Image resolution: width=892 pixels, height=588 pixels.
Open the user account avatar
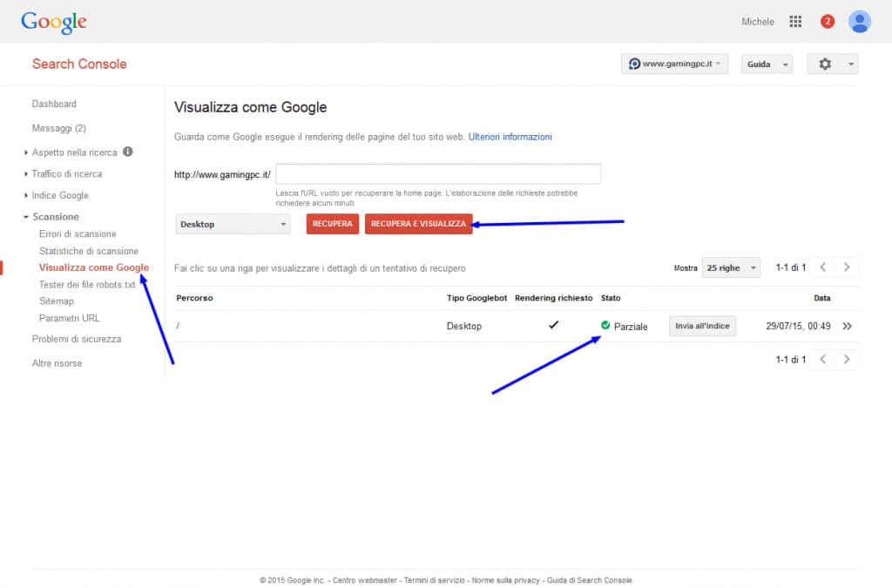tap(859, 22)
